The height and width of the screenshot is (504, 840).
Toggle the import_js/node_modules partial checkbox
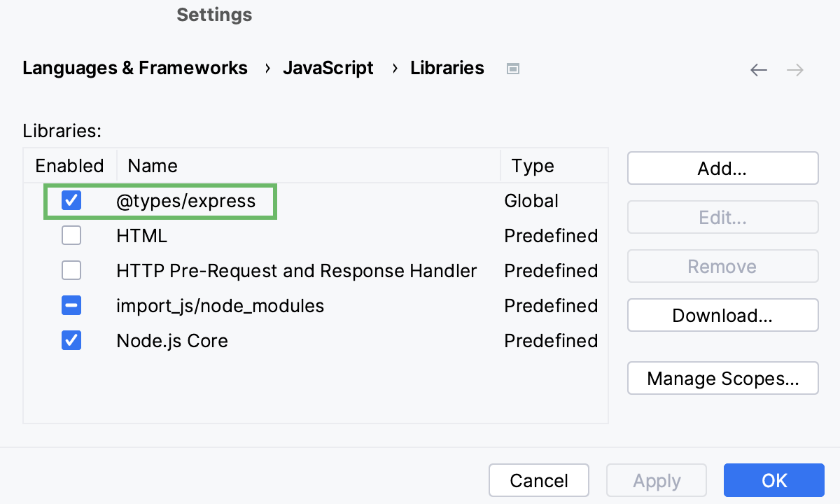click(71, 306)
